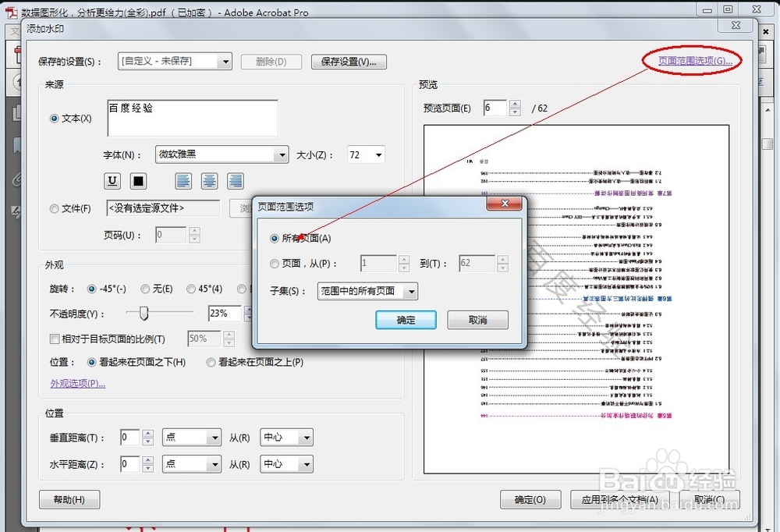Click 应用到多个文档(A) button
The height and width of the screenshot is (532, 780).
(x=620, y=500)
